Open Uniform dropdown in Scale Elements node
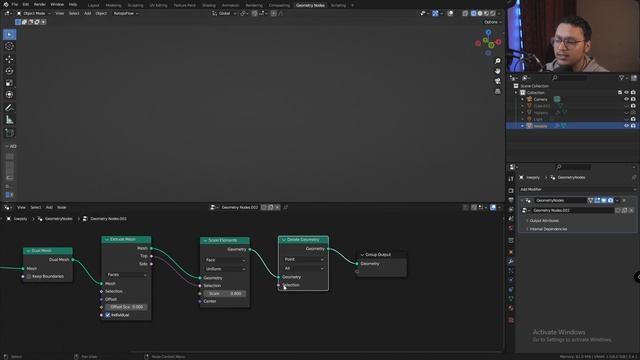Screen dimensions: 640x360 (225, 269)
